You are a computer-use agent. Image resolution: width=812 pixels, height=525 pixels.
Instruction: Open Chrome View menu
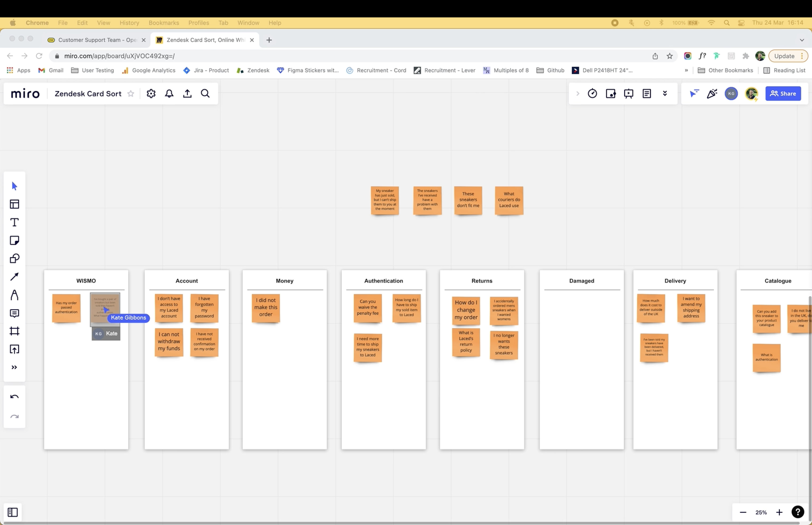tap(103, 23)
